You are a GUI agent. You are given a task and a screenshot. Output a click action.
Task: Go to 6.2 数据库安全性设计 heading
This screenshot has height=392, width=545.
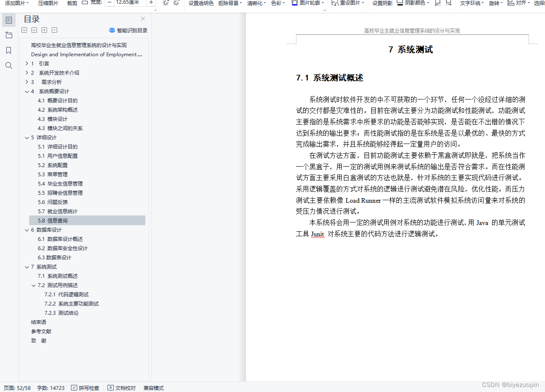pos(63,248)
